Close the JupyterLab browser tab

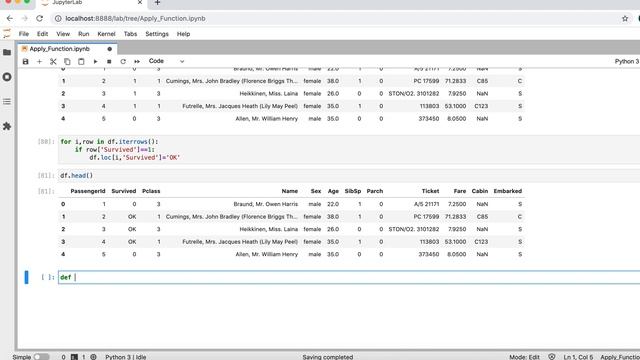click(x=140, y=2)
